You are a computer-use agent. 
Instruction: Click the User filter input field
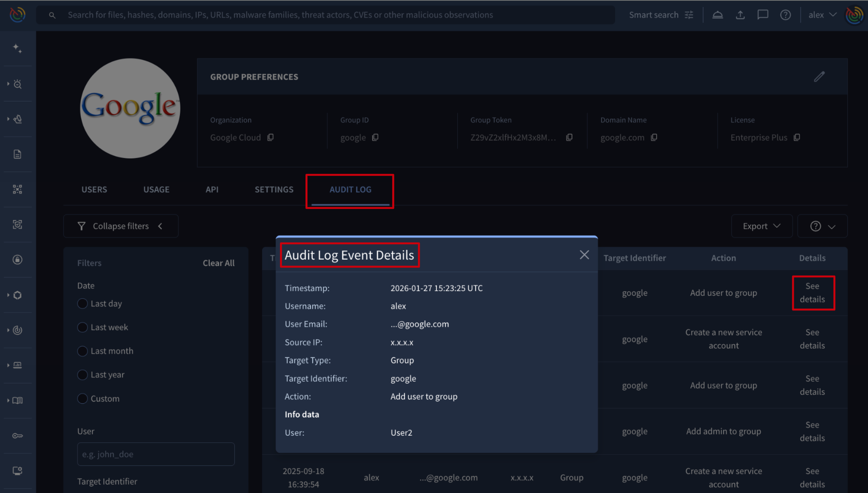(x=156, y=454)
